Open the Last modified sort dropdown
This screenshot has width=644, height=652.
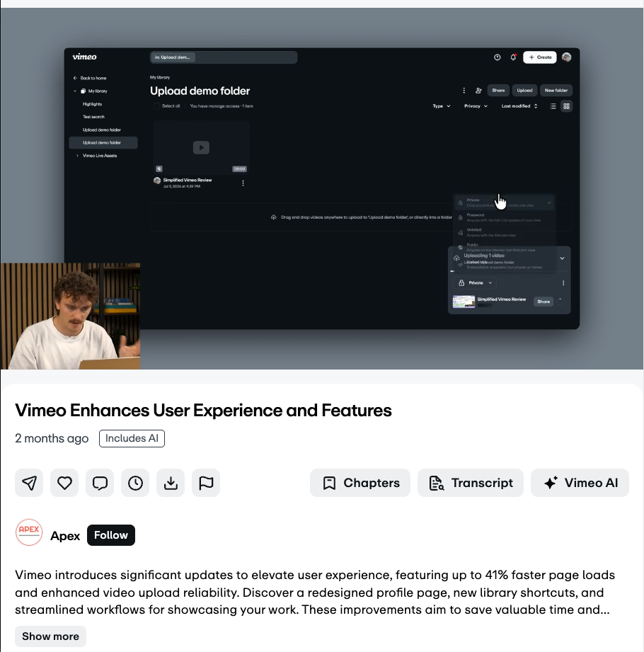pos(519,106)
